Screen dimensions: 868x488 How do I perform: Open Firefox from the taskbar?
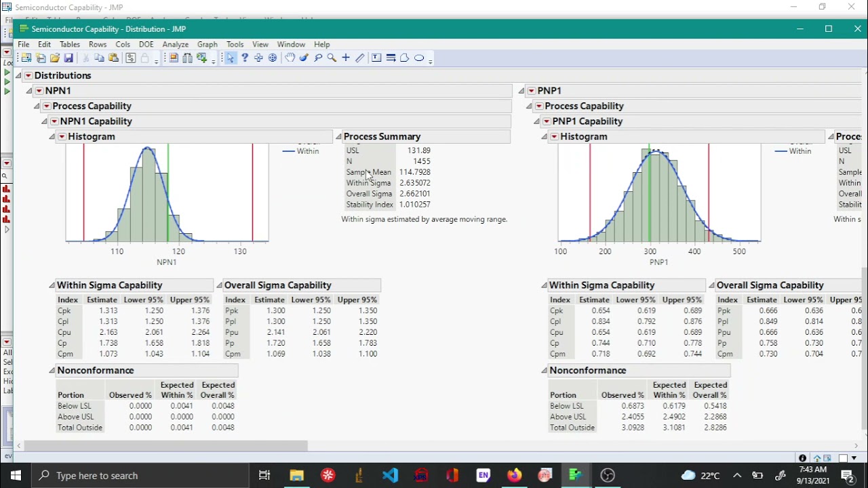[515, 475]
